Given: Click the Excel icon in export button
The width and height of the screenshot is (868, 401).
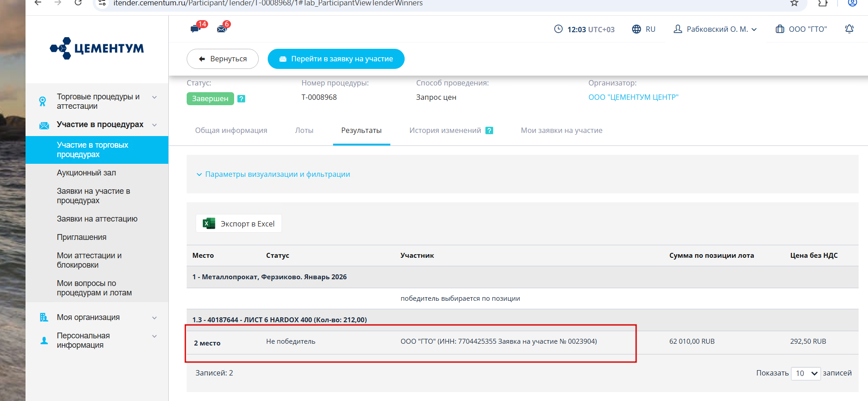Looking at the screenshot, I should 209,223.
